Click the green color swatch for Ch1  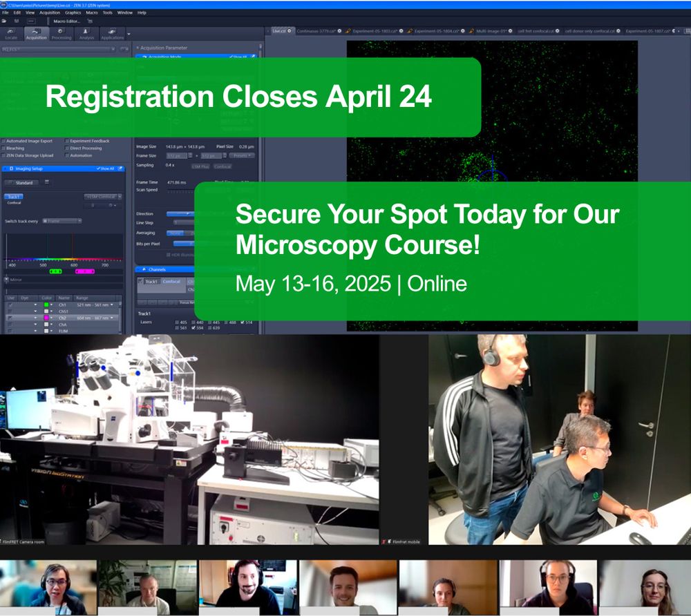click(x=46, y=305)
